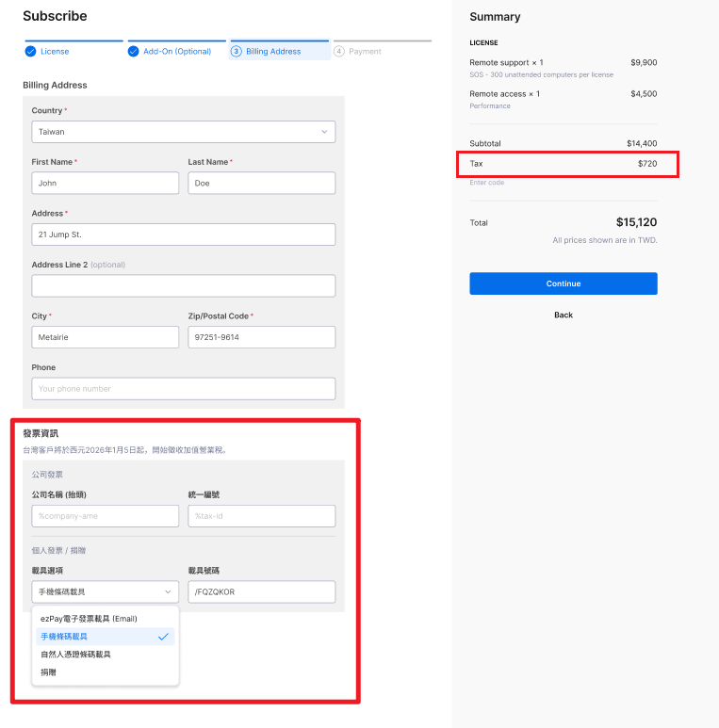Click the Remote access × 1 line item
Viewport: 719px width, 728px height.
(505, 94)
